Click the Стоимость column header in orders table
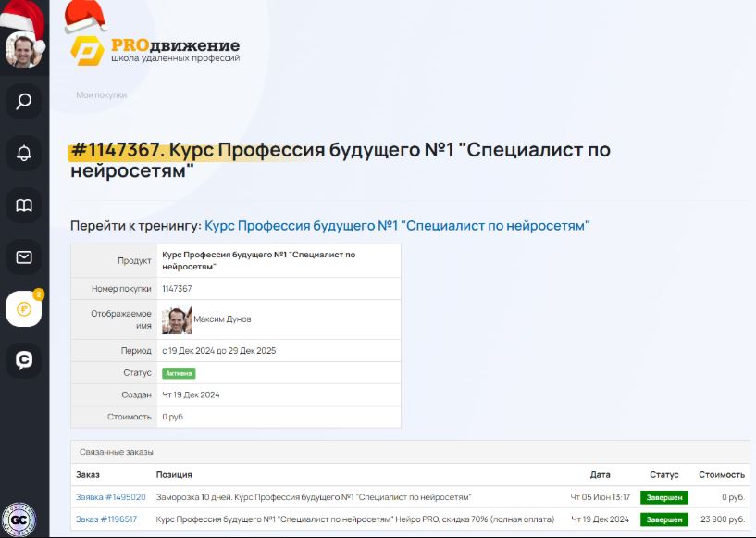Viewport: 756px width, 538px height. (x=721, y=475)
